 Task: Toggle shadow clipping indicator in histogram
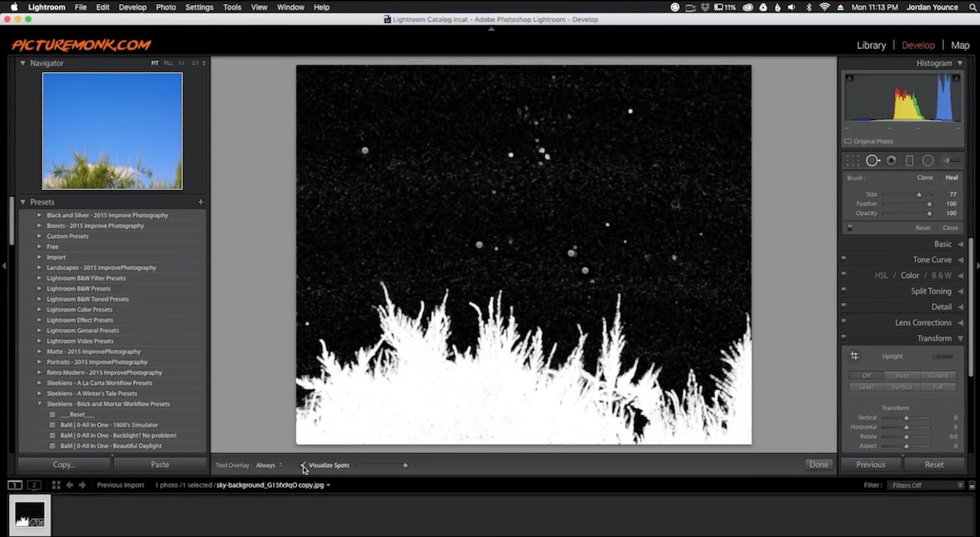849,78
